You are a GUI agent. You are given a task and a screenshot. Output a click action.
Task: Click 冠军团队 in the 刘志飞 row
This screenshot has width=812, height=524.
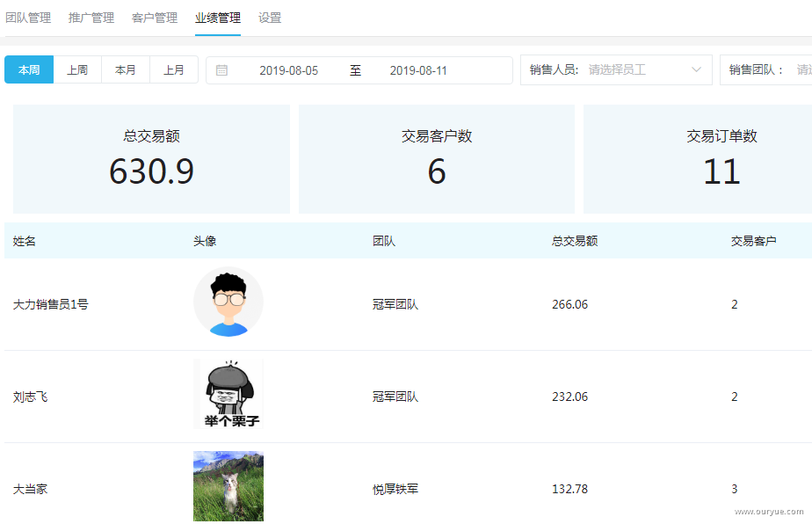(x=395, y=397)
